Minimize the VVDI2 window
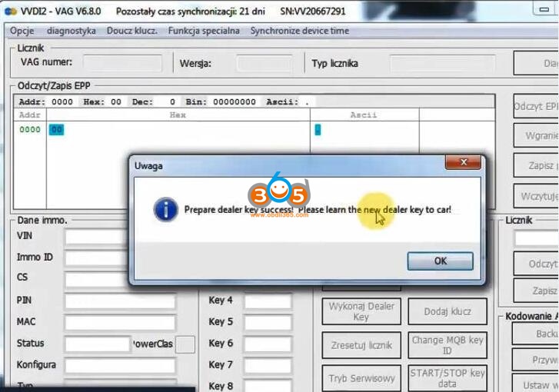 544,9
